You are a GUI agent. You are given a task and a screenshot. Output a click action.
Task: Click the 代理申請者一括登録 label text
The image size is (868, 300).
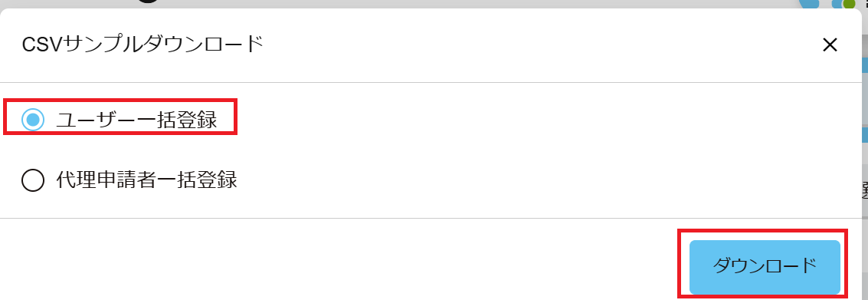click(146, 180)
